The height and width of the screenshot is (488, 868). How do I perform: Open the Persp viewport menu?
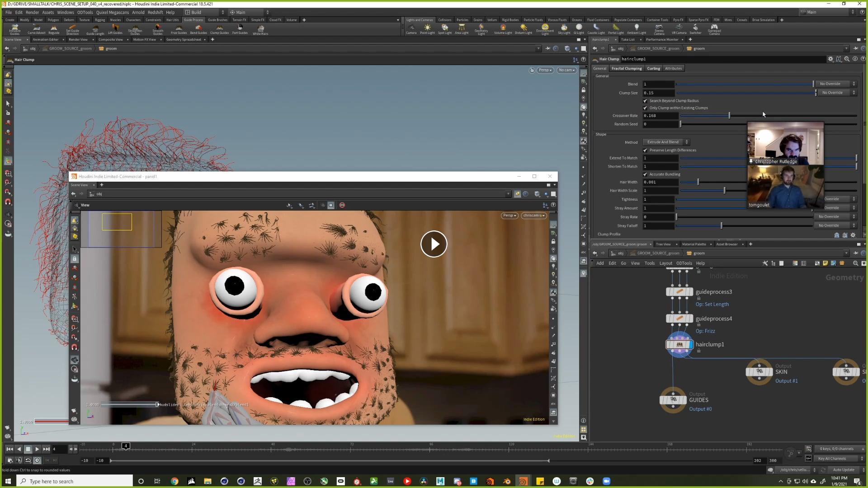pyautogui.click(x=545, y=70)
